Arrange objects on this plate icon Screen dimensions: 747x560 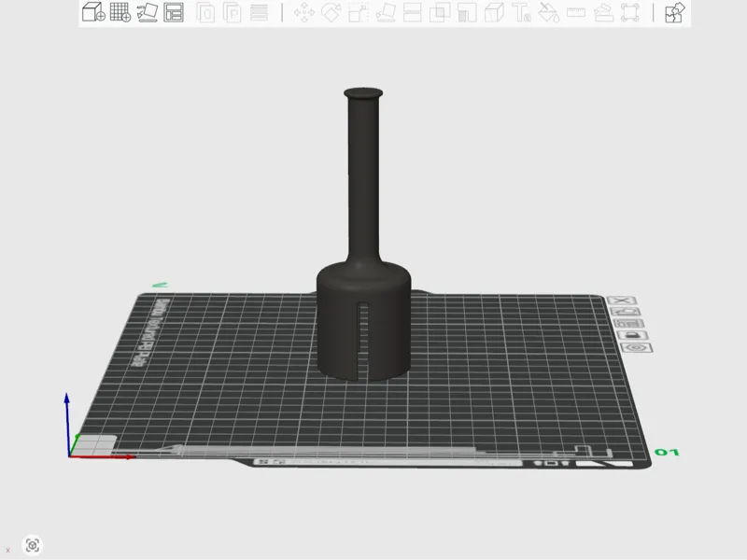coord(627,324)
